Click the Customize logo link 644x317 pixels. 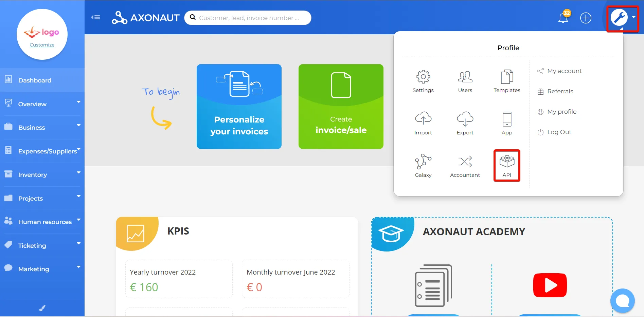[42, 45]
